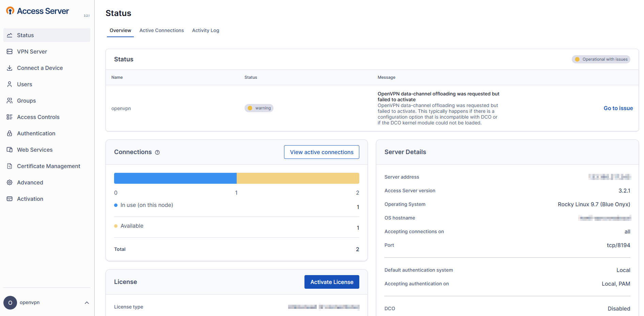Click the Activation card icon
Screen dimensions: 644x316
(x=10, y=199)
